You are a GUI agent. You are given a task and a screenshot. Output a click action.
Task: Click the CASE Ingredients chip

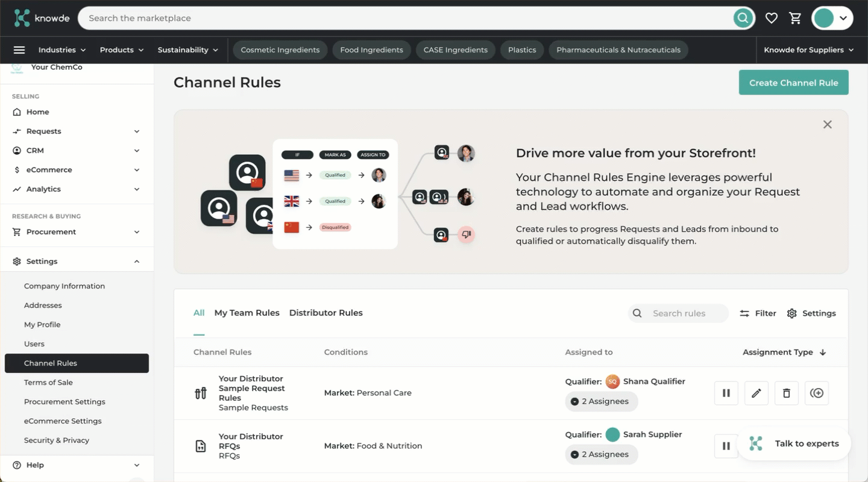pyautogui.click(x=456, y=50)
